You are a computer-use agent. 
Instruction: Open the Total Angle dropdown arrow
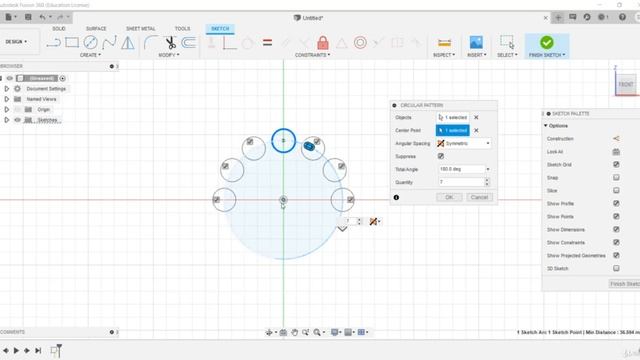tap(488, 169)
